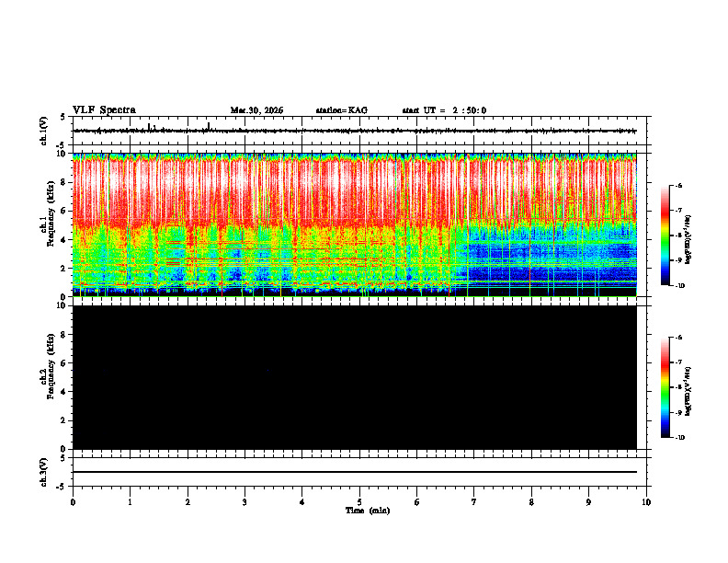This screenshot has width=728, height=563.
Task: Click time axis tick label "4"
Action: pos(302,502)
